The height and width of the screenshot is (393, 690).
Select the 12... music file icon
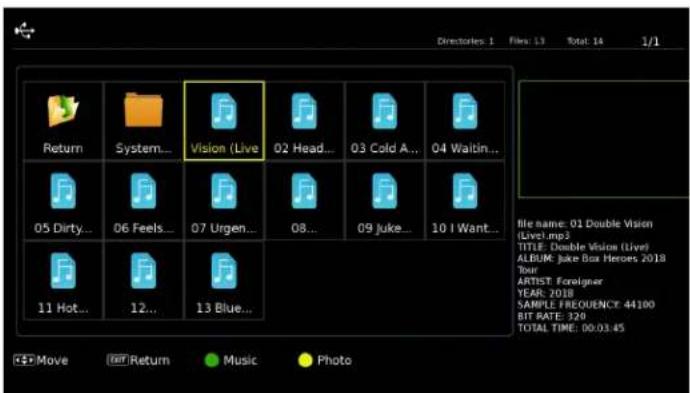coord(143,271)
